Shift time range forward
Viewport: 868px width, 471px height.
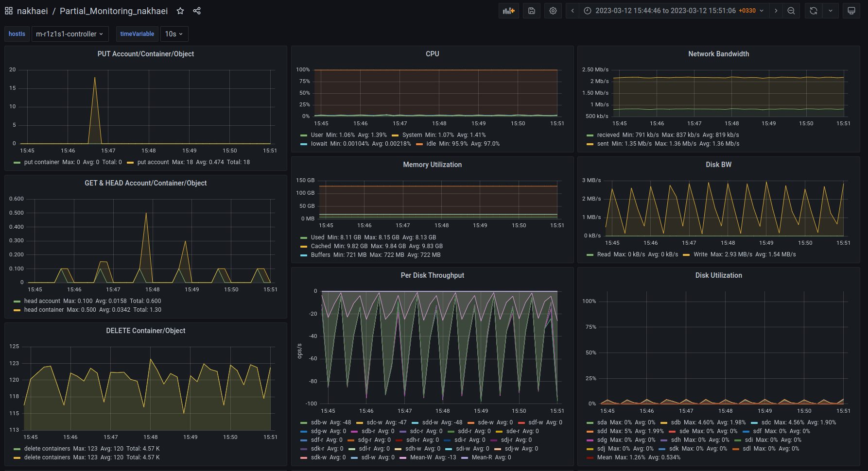(776, 11)
